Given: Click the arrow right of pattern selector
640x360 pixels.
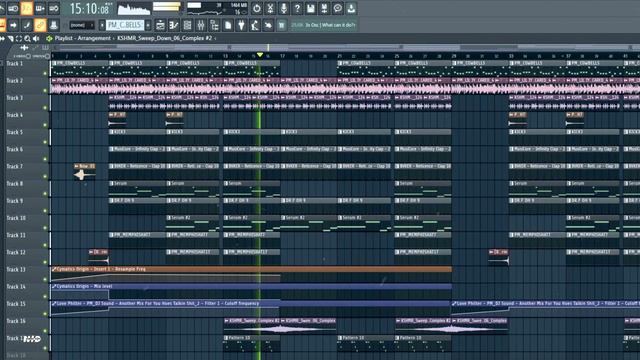Looking at the screenshot, I should tap(148, 25).
